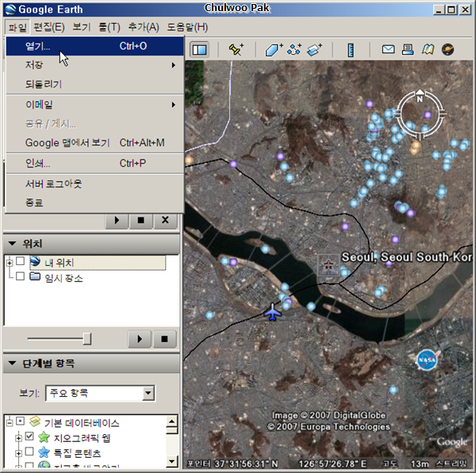
Task: Add an image overlay from the toolbar
Action: coord(314,49)
